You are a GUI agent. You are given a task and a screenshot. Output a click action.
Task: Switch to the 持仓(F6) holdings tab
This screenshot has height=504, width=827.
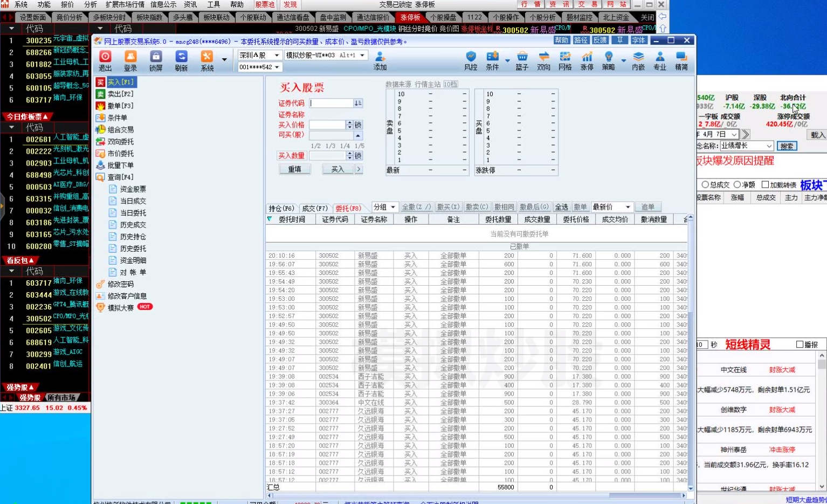[x=281, y=208]
